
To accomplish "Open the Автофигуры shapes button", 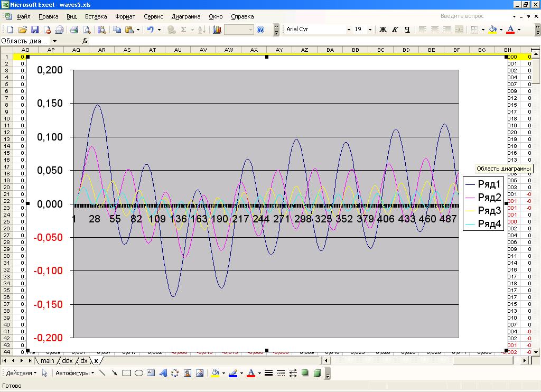I will coord(75,373).
